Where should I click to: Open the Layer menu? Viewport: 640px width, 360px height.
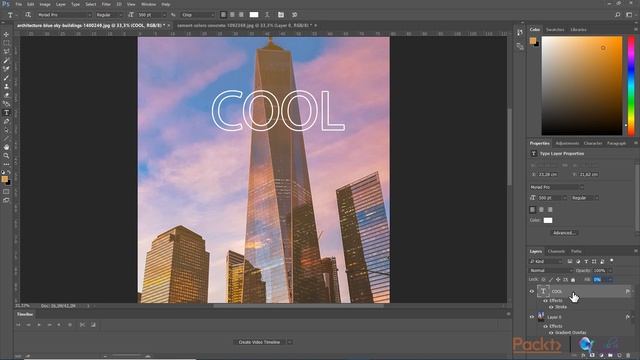(x=60, y=4)
